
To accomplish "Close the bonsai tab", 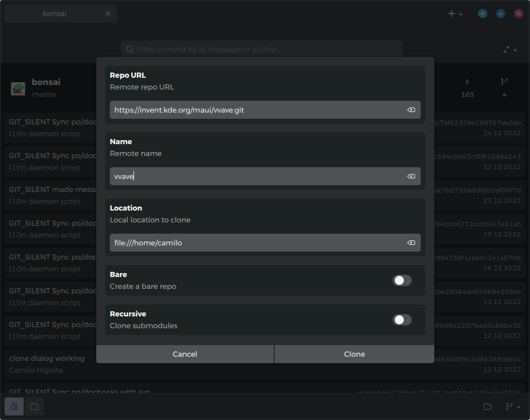I will click(108, 14).
